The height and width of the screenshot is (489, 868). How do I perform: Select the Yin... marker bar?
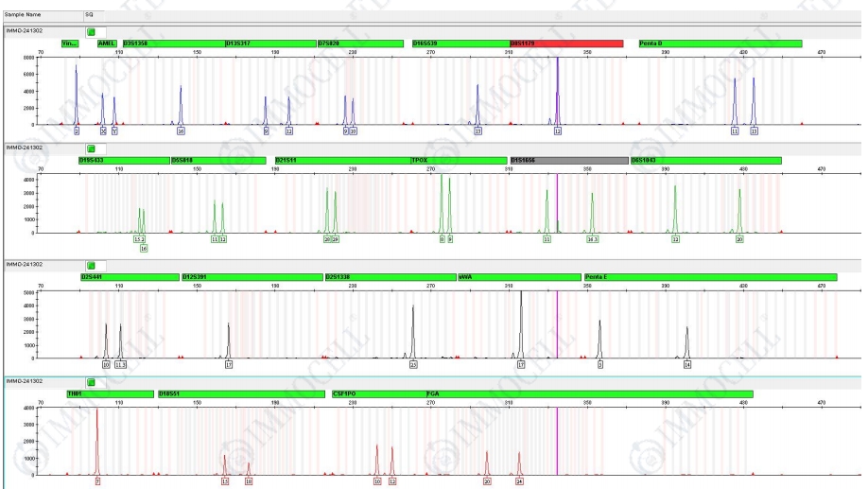(x=70, y=44)
